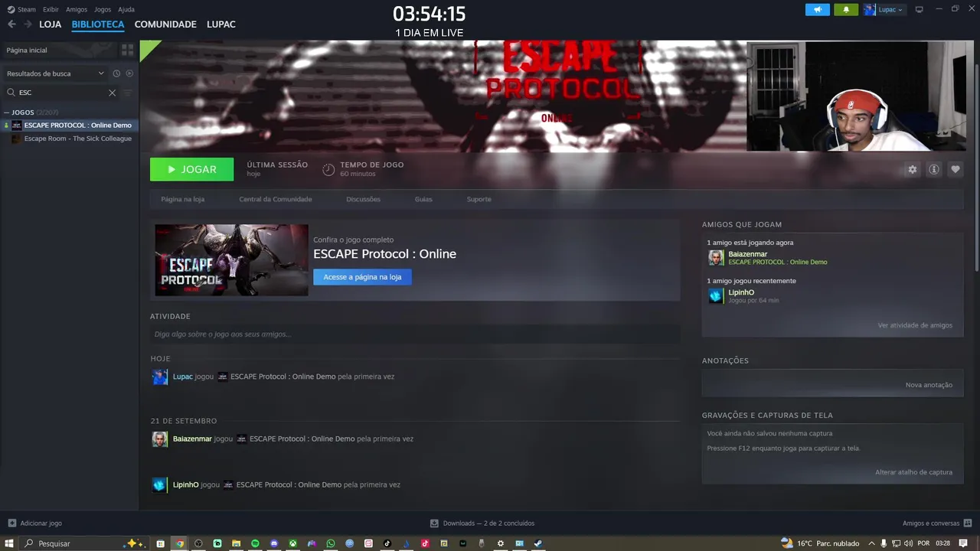Open the notifications bell button
The image size is (980, 551).
(x=846, y=9)
